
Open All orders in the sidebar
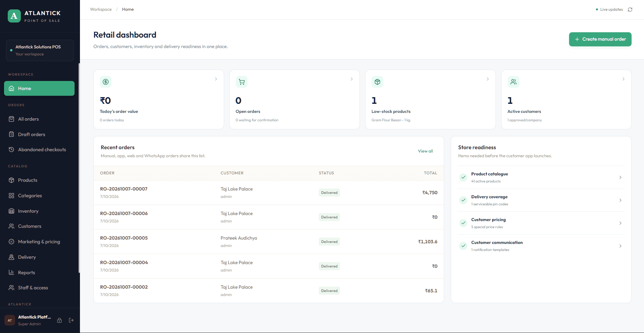pos(39,119)
